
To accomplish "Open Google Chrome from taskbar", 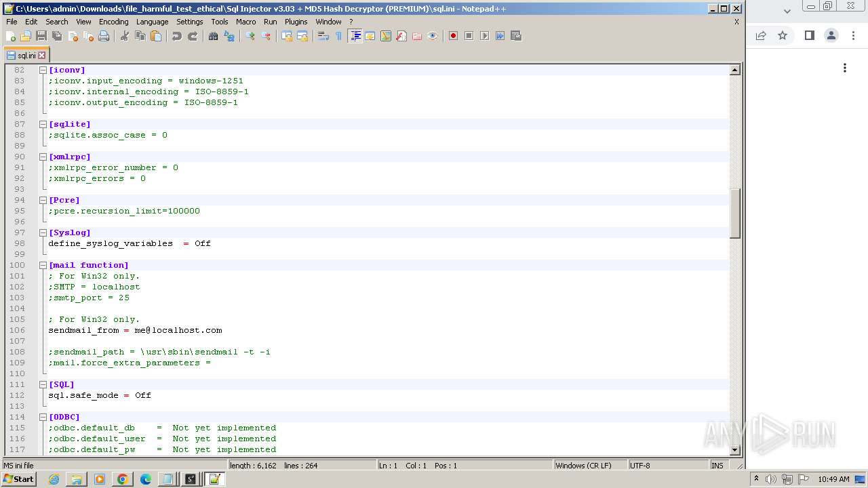I will pyautogui.click(x=123, y=479).
